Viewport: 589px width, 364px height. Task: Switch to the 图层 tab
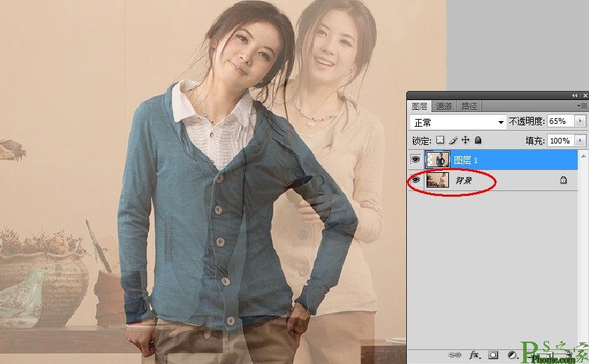(x=420, y=106)
